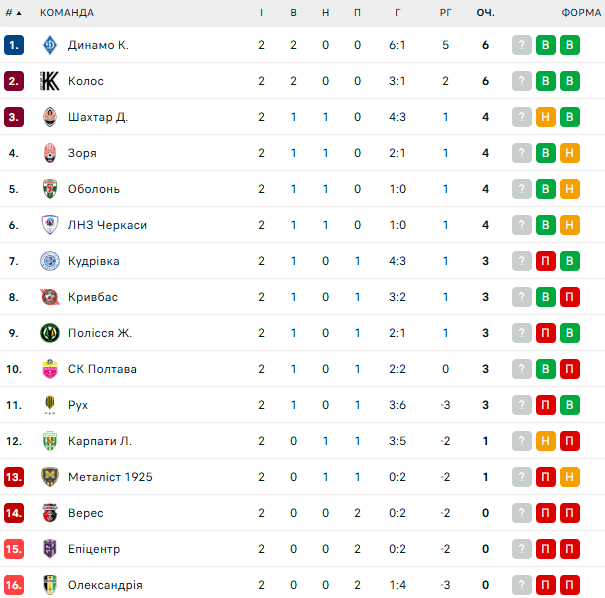The height and width of the screenshot is (598, 605).
Task: Click the Колос team crest icon
Action: pos(50,81)
